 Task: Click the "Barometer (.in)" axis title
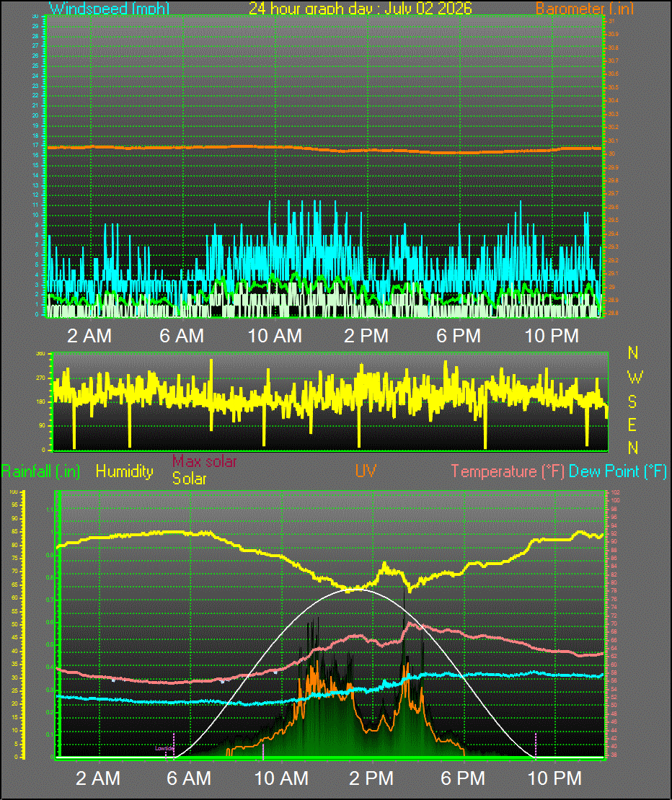[585, 8]
